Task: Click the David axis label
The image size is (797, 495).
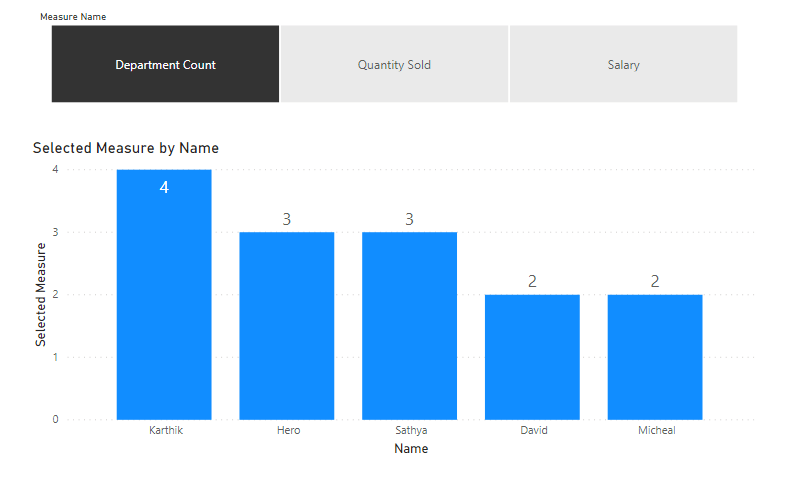Action: point(533,431)
